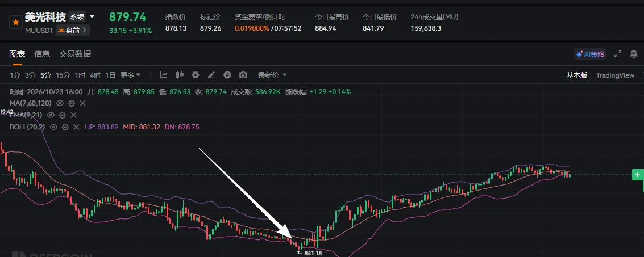The image size is (644, 257).
Task: Click the MUUSDT symbol text
Action: coord(39,30)
